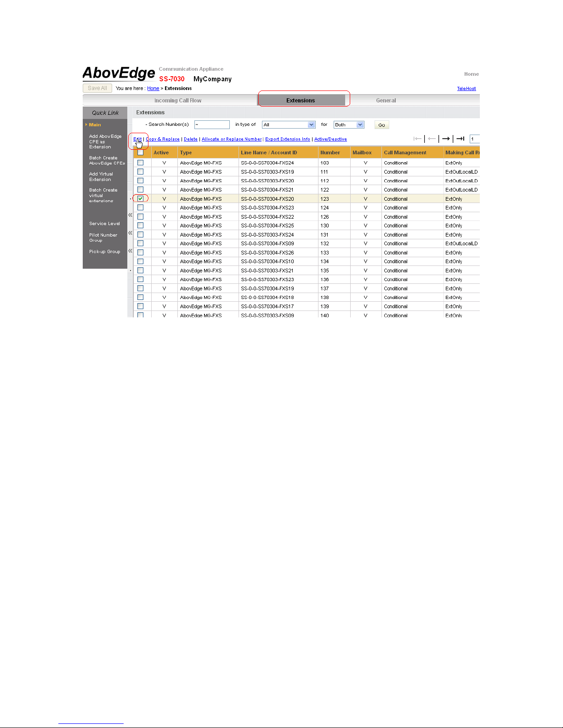Jump to the last page arrow
The height and width of the screenshot is (728, 563).
(x=461, y=139)
